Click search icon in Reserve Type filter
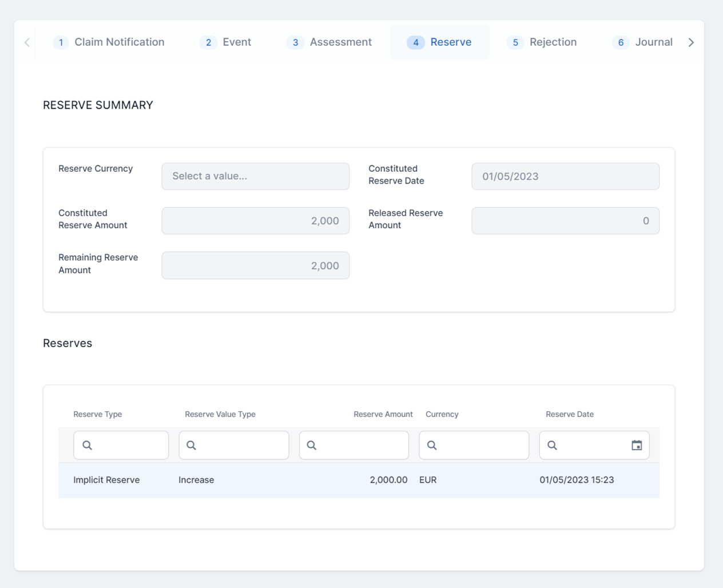Viewport: 723px width, 588px height. pos(87,445)
